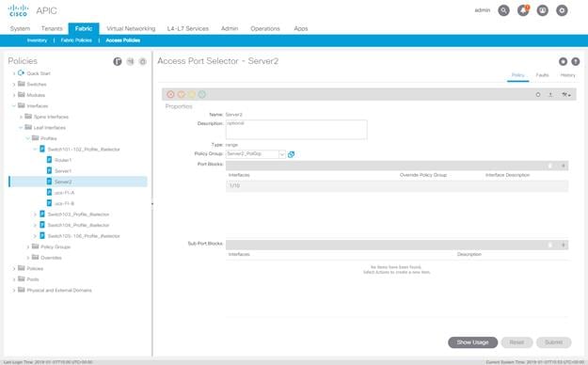
Task: Click the last icon beside Policies heading
Action: [x=142, y=61]
